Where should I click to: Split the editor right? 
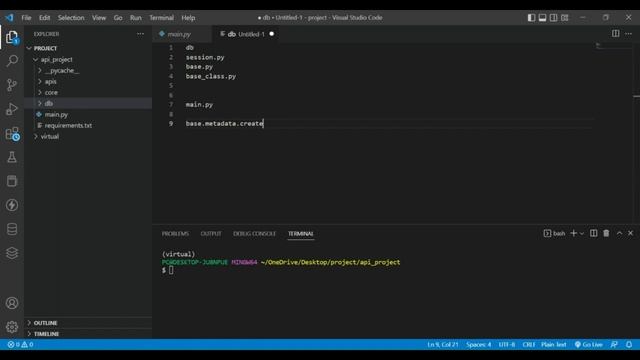pos(615,33)
